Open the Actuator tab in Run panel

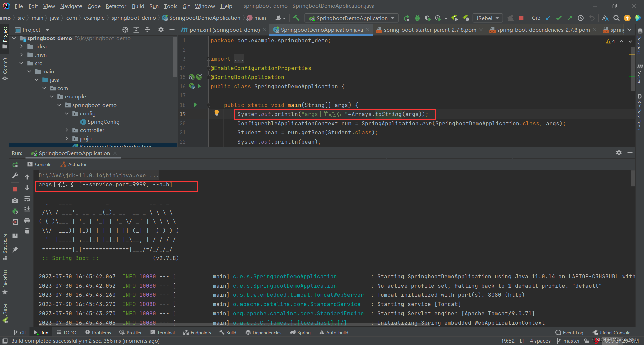coord(73,164)
